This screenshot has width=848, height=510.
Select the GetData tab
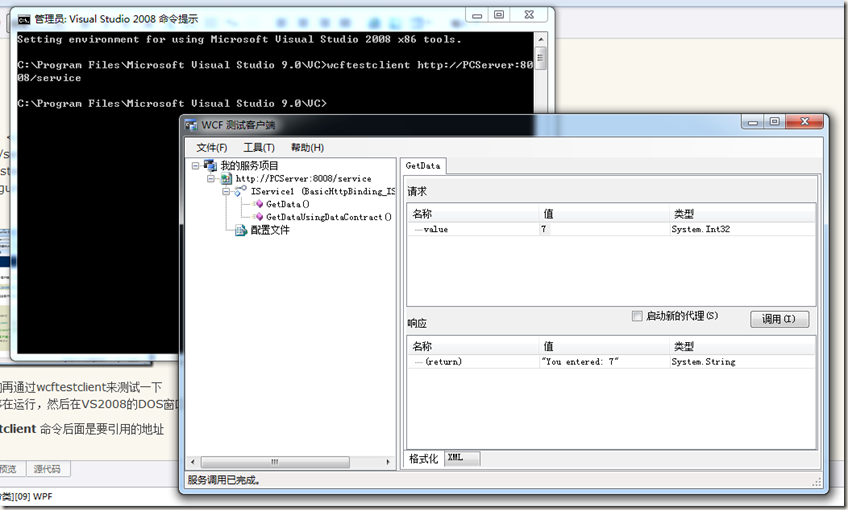tap(423, 166)
